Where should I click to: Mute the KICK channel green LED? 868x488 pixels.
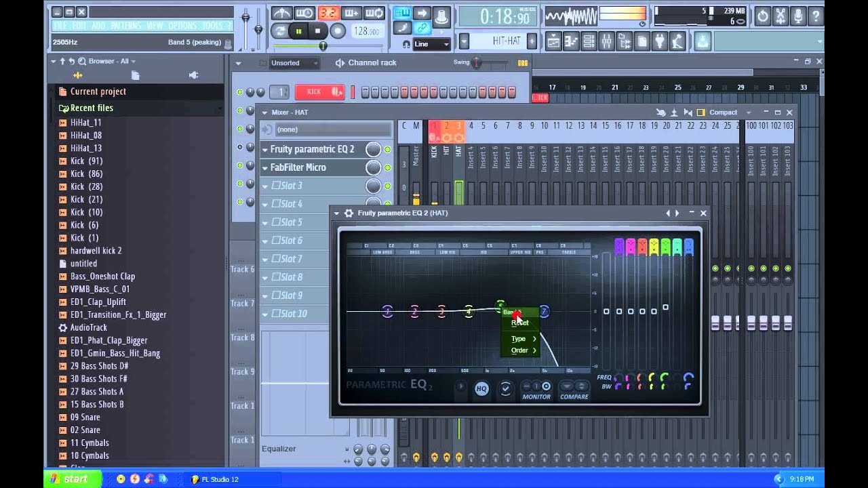click(239, 92)
